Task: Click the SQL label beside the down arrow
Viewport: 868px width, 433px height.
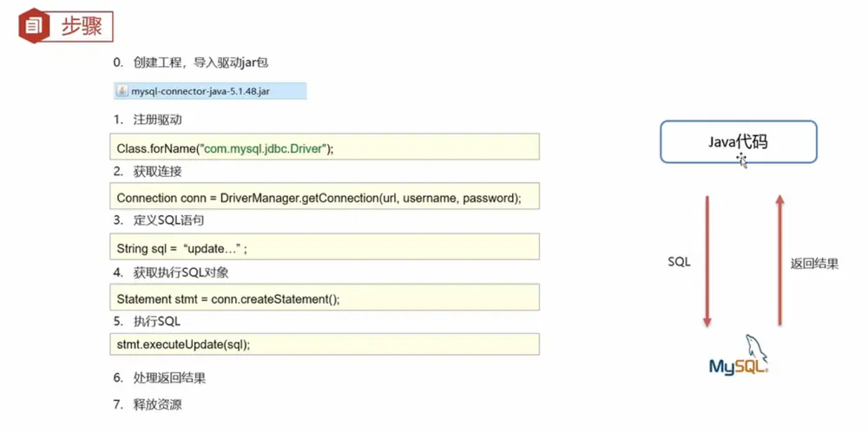Action: (x=680, y=262)
